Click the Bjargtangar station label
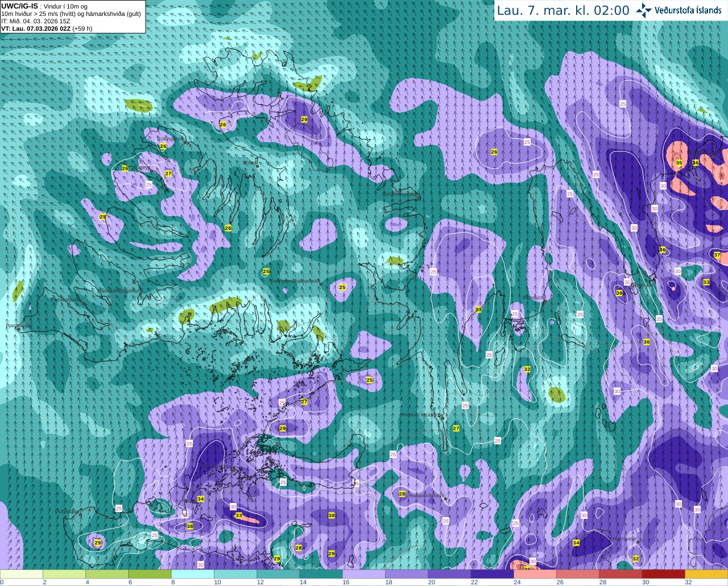The image size is (728, 586). (x=19, y=325)
